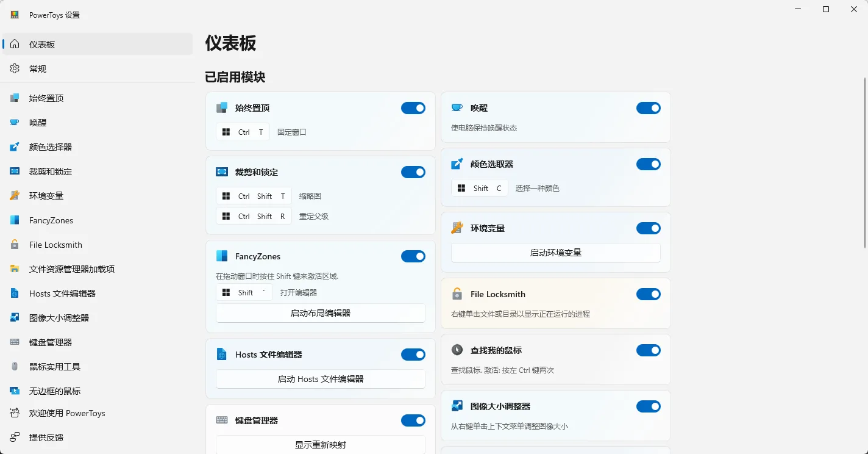
Task: Switch off the 唤醒 module
Action: (649, 108)
